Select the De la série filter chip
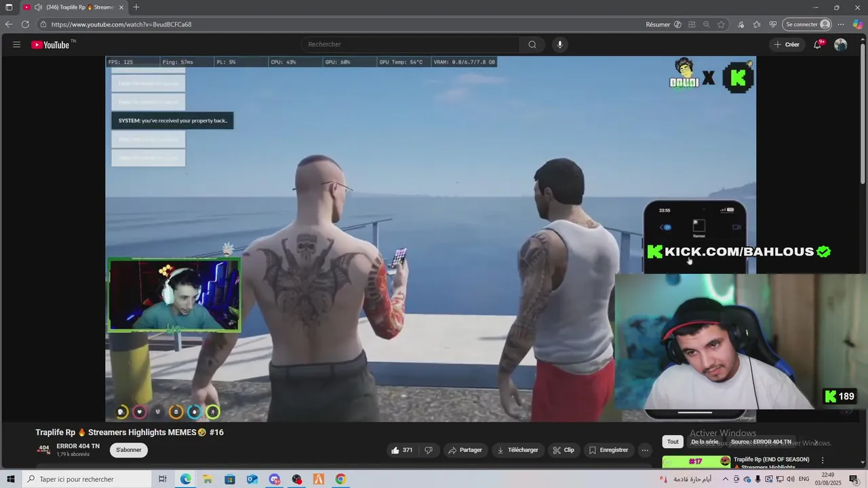The width and height of the screenshot is (868, 488). pyautogui.click(x=705, y=442)
